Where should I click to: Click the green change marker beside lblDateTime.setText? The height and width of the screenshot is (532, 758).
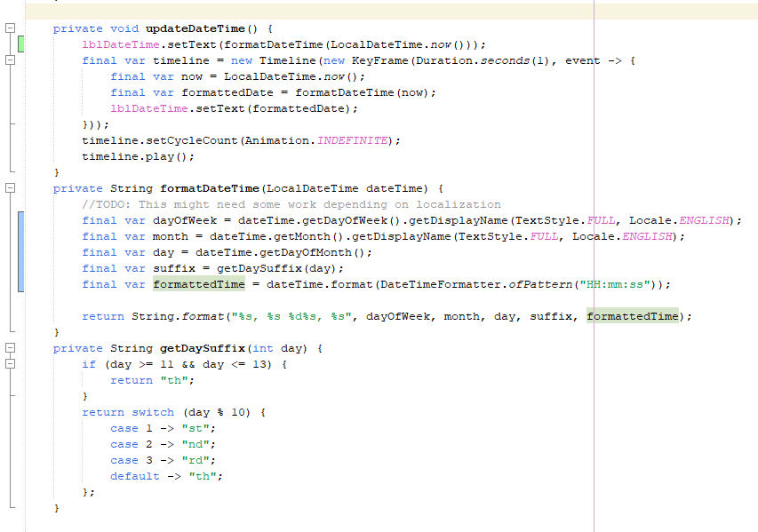(20, 44)
